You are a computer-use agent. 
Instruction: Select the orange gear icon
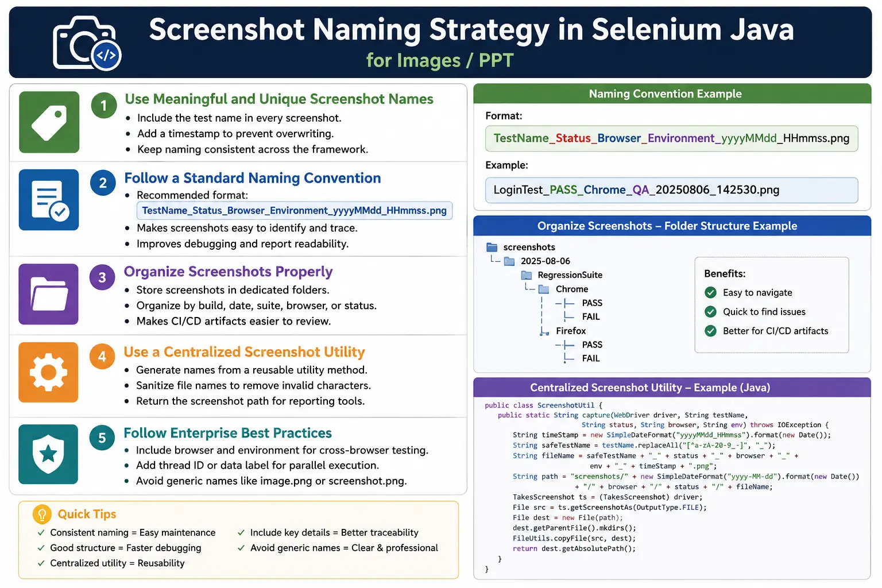click(48, 372)
